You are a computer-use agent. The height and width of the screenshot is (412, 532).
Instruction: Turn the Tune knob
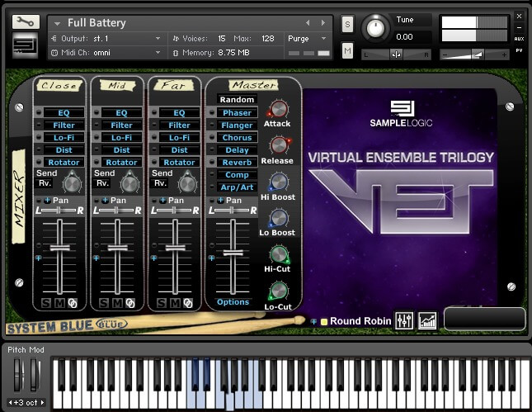[375, 27]
